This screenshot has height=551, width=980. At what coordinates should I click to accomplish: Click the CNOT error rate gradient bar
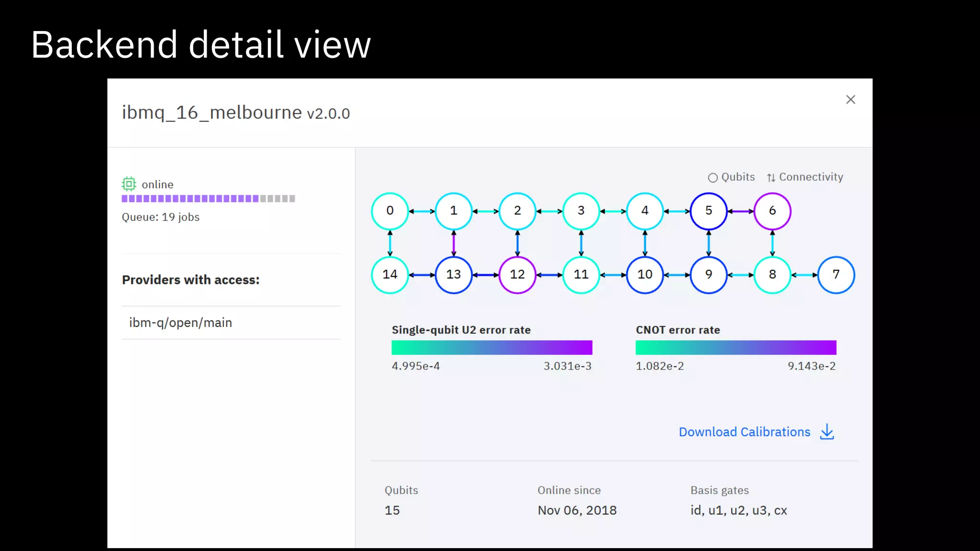pyautogui.click(x=735, y=348)
